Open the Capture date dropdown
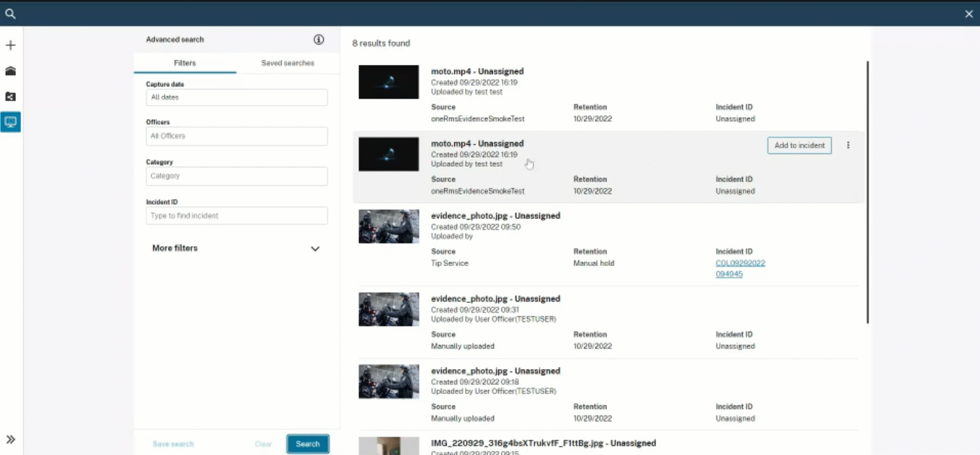Image resolution: width=980 pixels, height=455 pixels. (237, 97)
